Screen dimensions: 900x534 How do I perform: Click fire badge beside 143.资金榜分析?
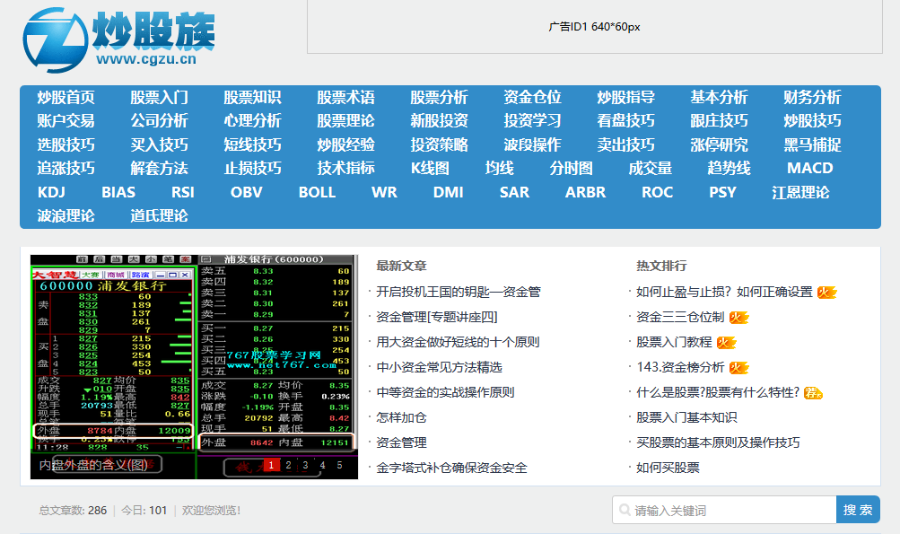tap(739, 368)
